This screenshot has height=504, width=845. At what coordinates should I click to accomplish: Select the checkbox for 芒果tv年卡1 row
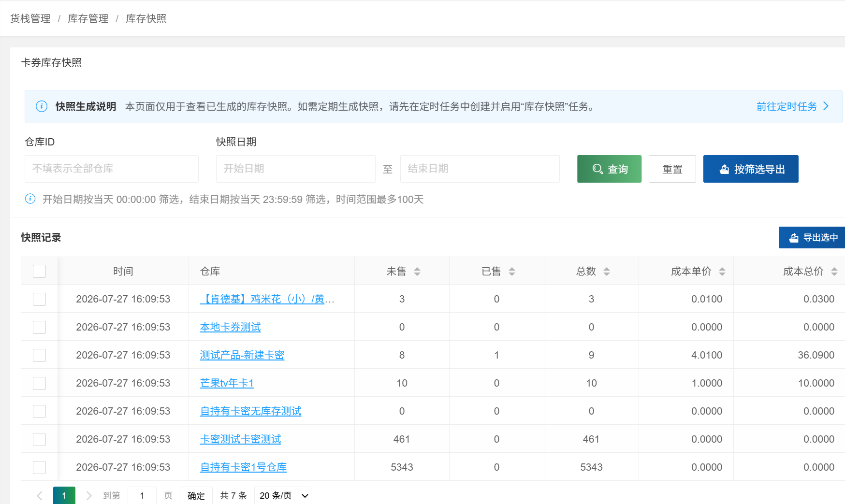39,383
